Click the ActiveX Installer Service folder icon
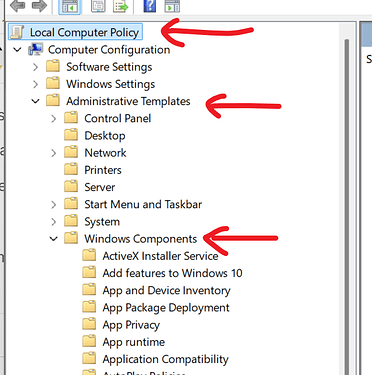372x375 pixels. tap(89, 256)
